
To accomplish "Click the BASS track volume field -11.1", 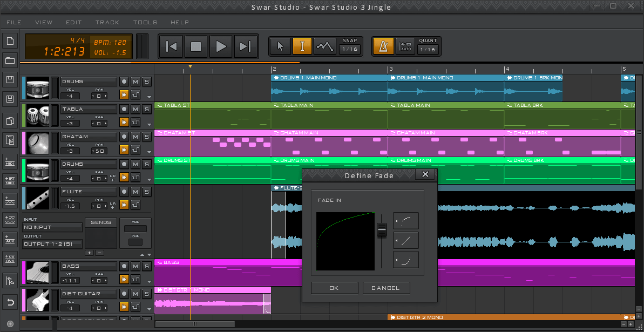I will click(x=70, y=281).
